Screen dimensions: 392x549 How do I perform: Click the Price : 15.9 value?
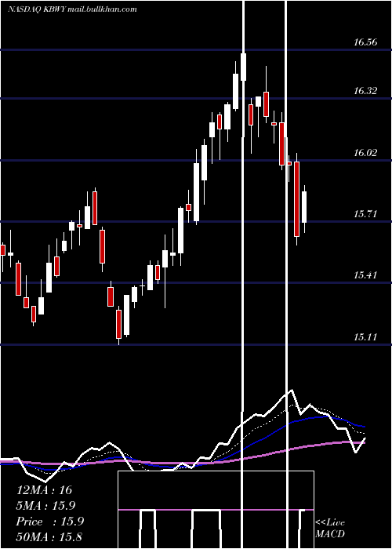pos(49,522)
